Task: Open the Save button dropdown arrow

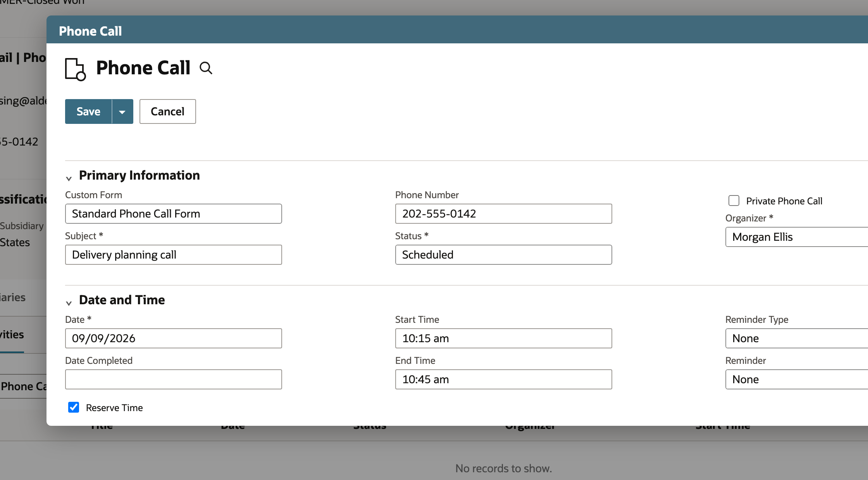Action: [x=122, y=111]
